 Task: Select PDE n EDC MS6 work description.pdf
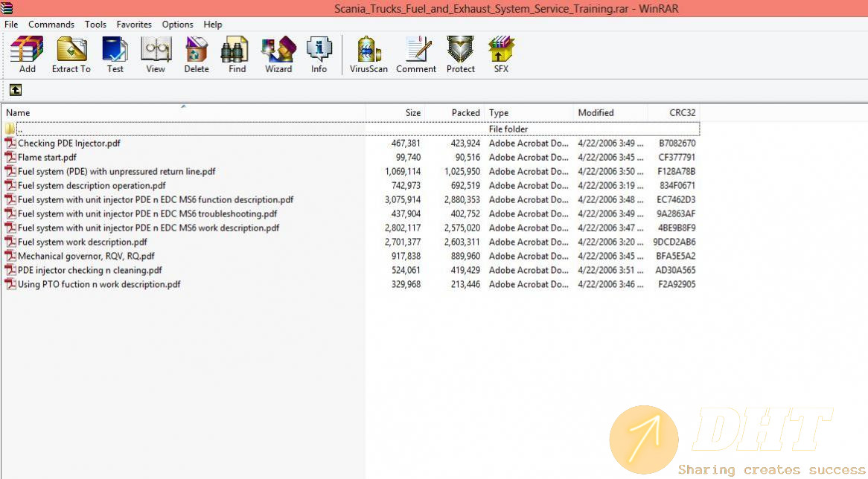(x=148, y=228)
